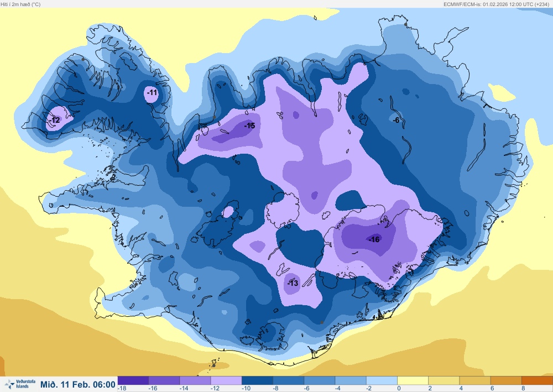
Task: Click the 'Hiti í 2m hæð (°C)' title
Action: pos(20,4)
